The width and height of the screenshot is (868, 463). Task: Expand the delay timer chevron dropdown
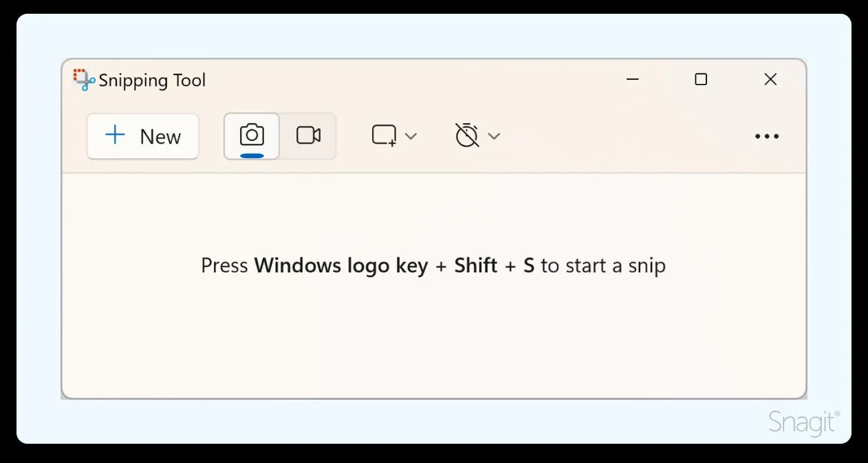[x=493, y=136]
